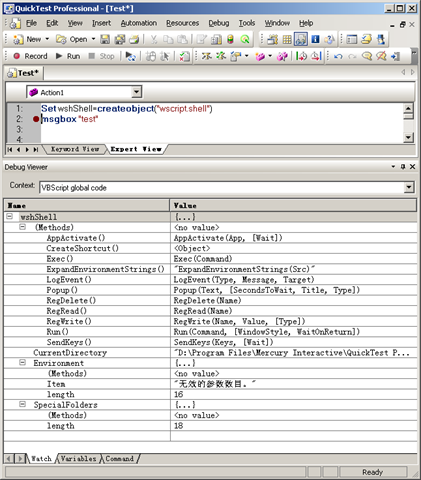Collapse the (Methods) node under wshShell
Viewport: 421px width, 480px height.
(x=22, y=227)
